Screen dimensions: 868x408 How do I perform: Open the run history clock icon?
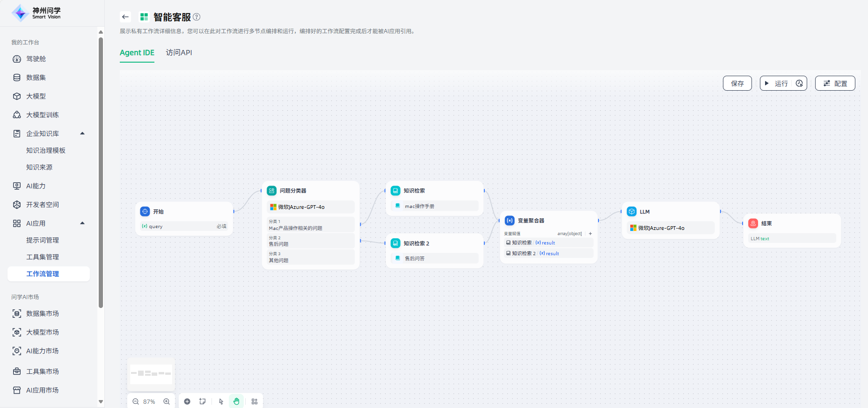coord(799,83)
